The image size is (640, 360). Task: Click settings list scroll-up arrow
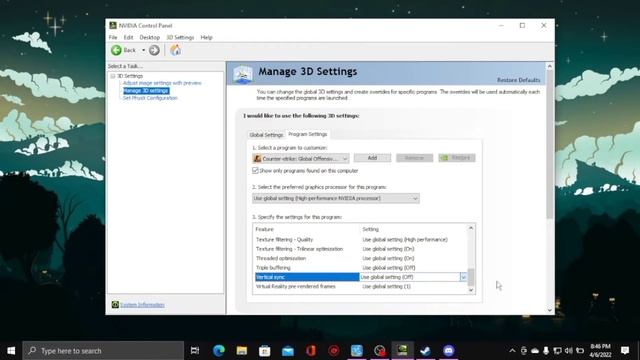(471, 228)
